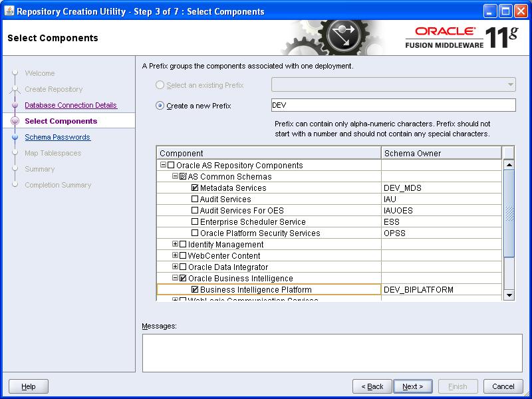Expand the Oracle Data Integrator node
532x399 pixels.
(x=175, y=267)
